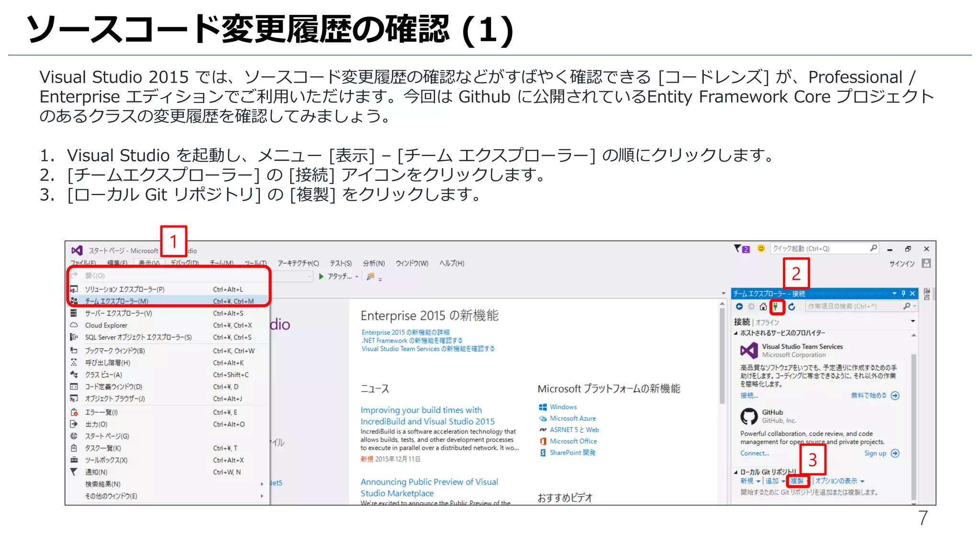Screen dimensions: 980x551
Task: Go to Team Explorer home icon
Action: click(x=763, y=307)
